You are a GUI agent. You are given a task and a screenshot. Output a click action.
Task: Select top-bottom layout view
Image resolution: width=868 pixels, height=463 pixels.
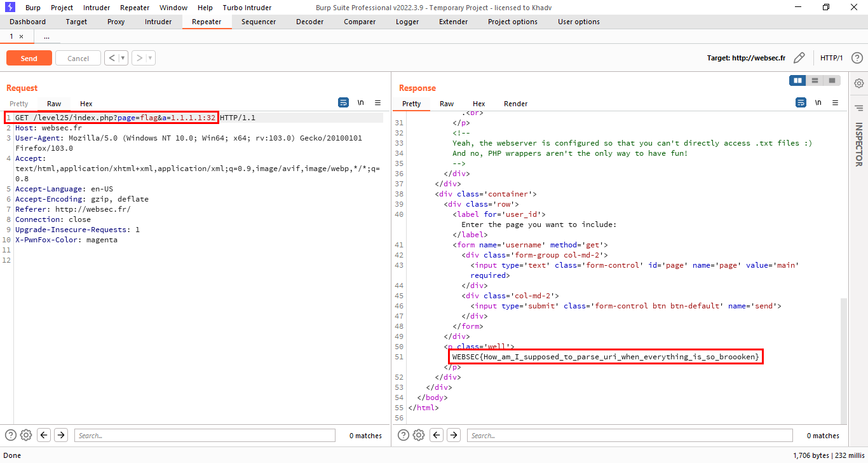pyautogui.click(x=814, y=81)
